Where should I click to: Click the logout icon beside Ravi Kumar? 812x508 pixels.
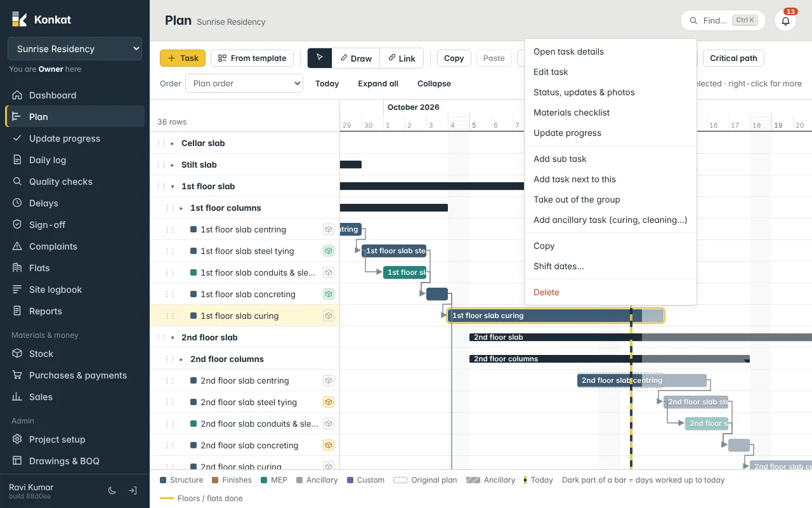[x=133, y=490]
